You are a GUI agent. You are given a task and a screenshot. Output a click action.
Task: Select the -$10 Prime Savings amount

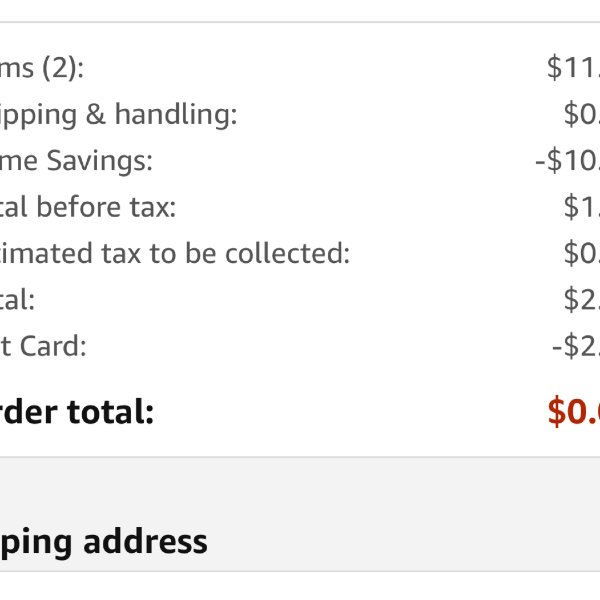click(567, 161)
